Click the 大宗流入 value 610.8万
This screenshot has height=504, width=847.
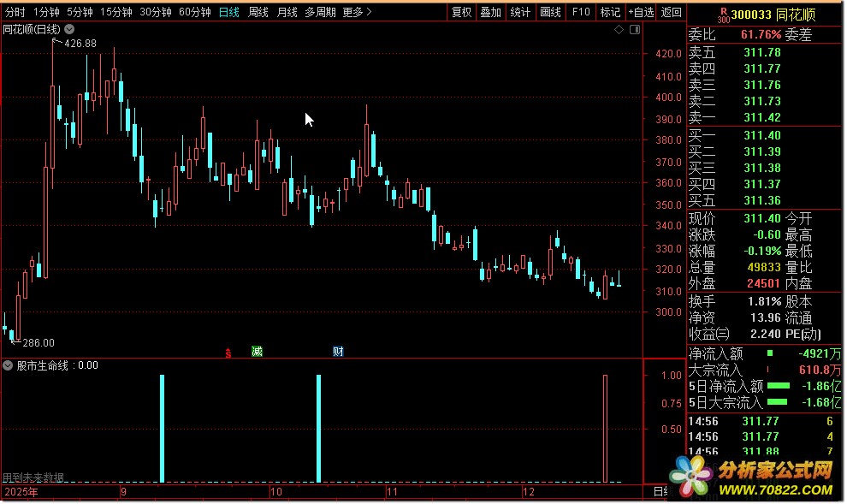820,370
